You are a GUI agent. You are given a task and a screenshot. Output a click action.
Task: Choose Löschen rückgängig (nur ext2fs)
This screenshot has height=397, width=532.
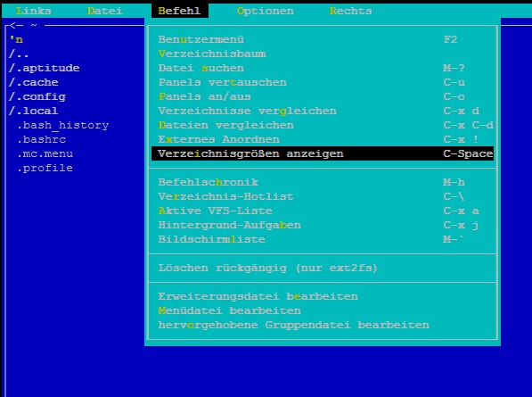(x=323, y=268)
